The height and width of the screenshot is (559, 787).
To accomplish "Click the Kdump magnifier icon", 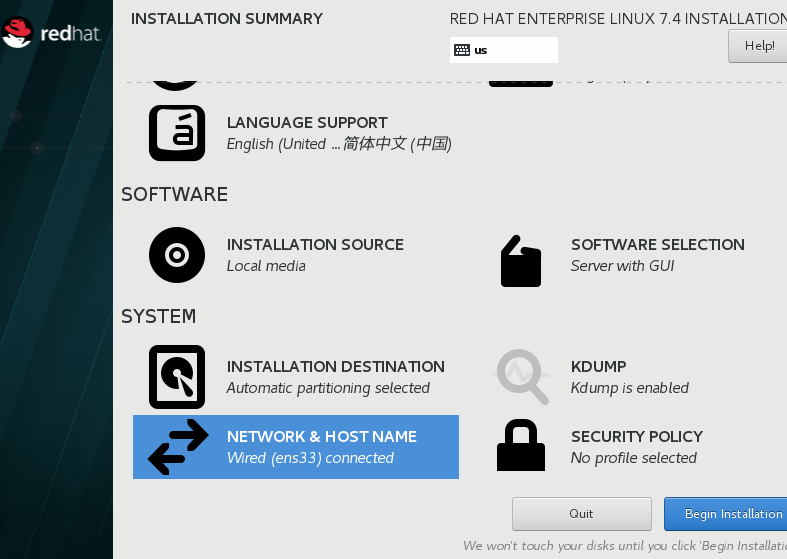I will (x=521, y=376).
